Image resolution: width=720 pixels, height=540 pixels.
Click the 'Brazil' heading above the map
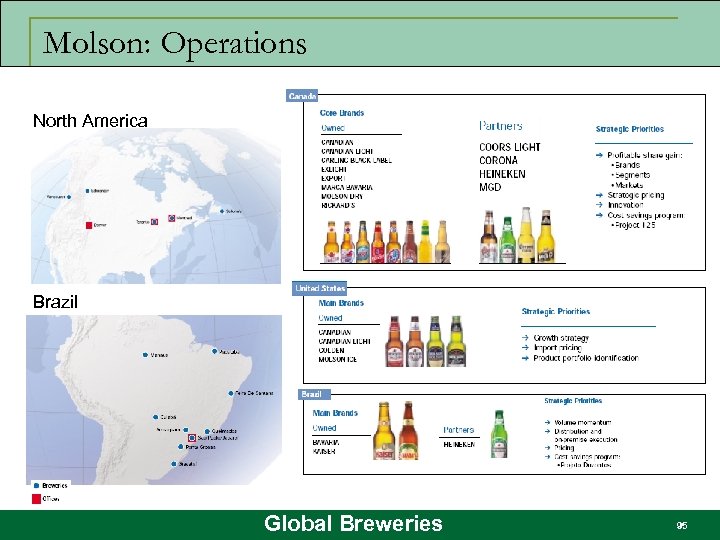[55, 302]
